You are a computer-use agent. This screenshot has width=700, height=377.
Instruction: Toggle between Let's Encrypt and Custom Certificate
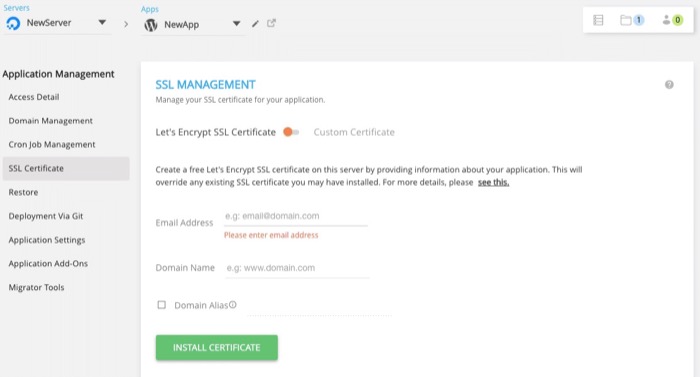coord(291,132)
